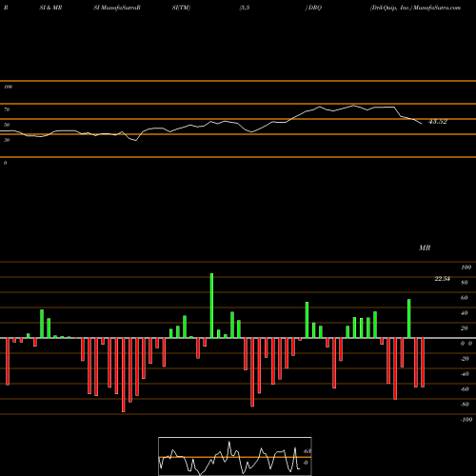Click the MR axis label -60
This screenshot has height=476, width=476.
point(466,389)
